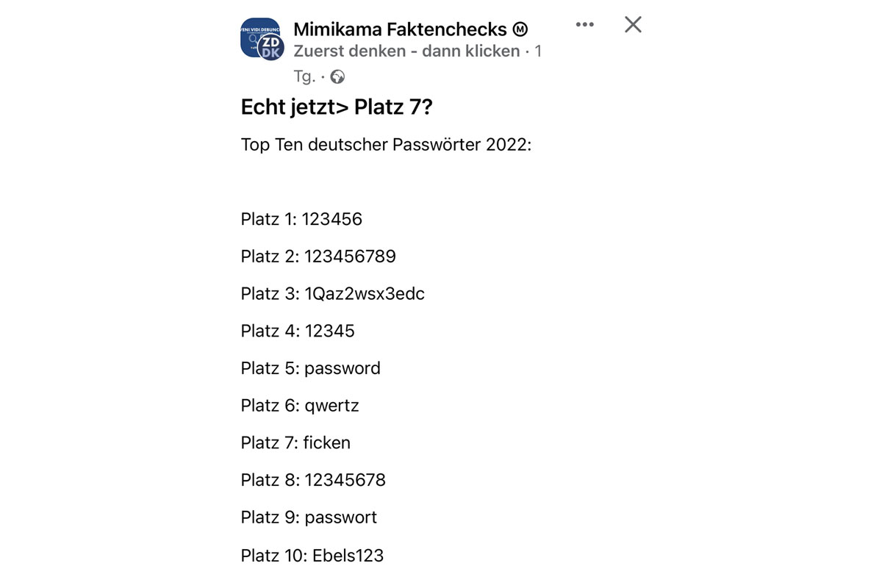Open the Mimikama Faktenchecks page name
The width and height of the screenshot is (882, 588).
pyautogui.click(x=400, y=29)
